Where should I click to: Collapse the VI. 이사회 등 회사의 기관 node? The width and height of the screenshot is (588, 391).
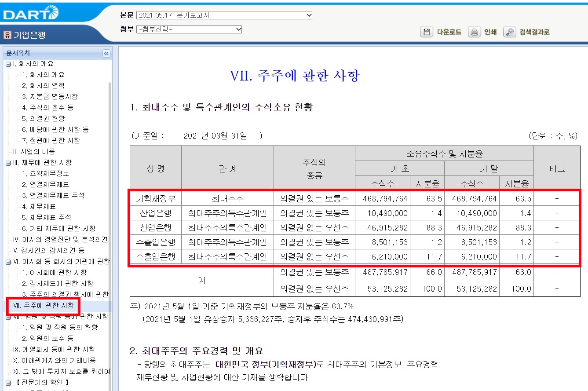pos(8,262)
